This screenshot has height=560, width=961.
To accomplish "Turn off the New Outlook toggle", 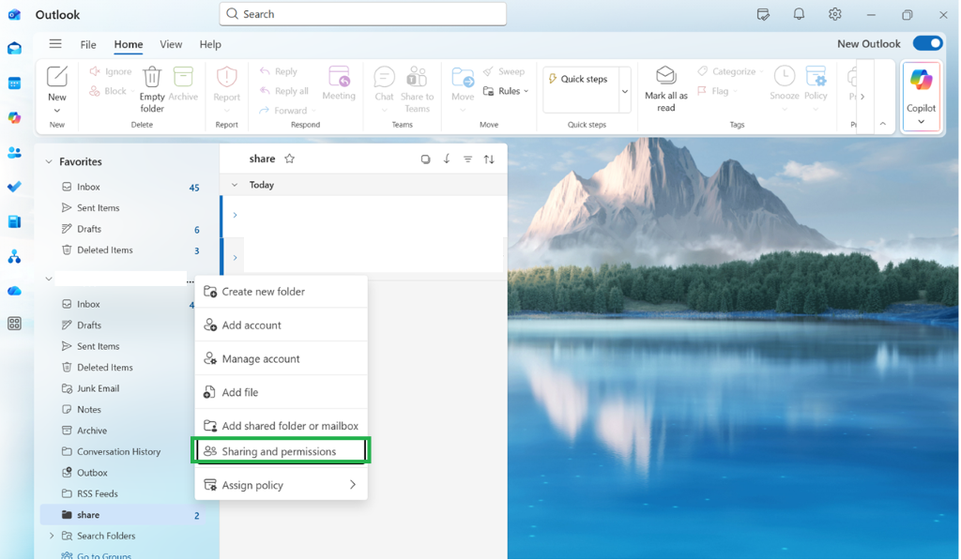I will pos(927,43).
